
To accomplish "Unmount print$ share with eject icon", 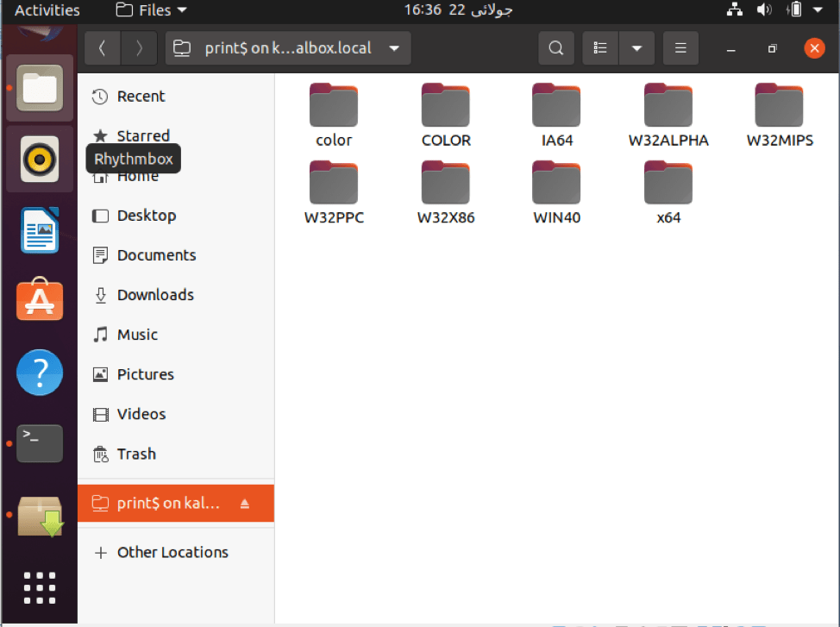I will [245, 503].
